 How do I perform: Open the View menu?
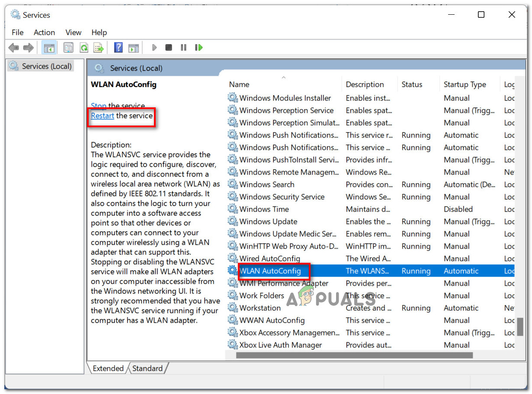pos(73,32)
